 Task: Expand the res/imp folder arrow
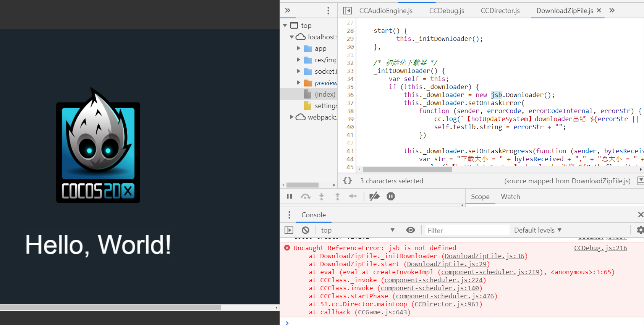pos(299,60)
